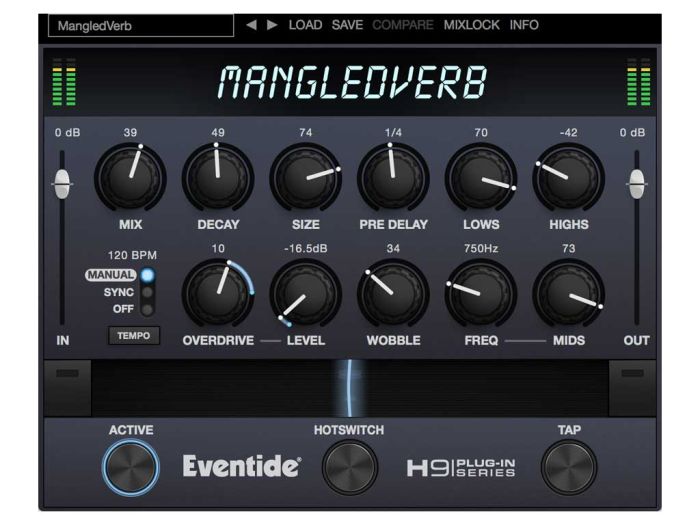Viewport: 700px width, 525px height.
Task: Click the MIX value 39
Action: [x=130, y=133]
